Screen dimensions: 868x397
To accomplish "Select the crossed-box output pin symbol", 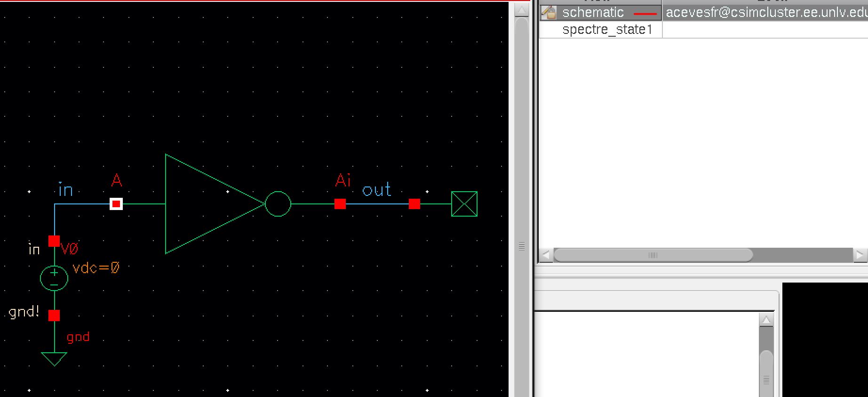I will (464, 204).
